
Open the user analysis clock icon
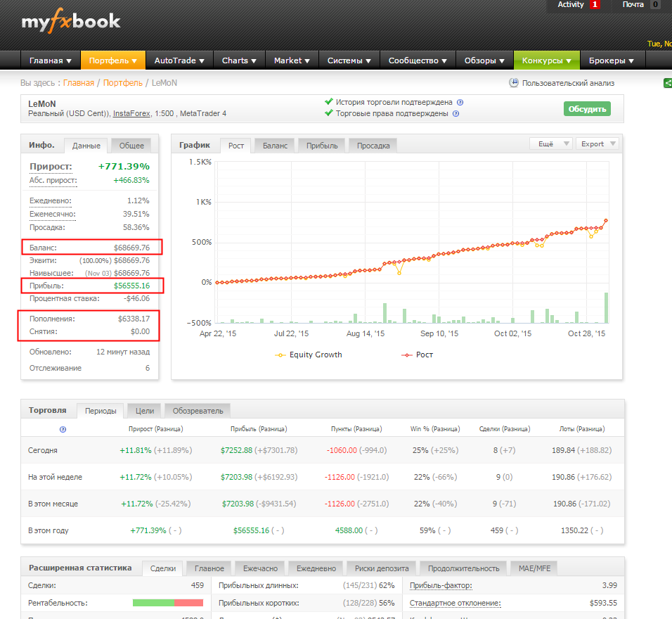pos(513,83)
